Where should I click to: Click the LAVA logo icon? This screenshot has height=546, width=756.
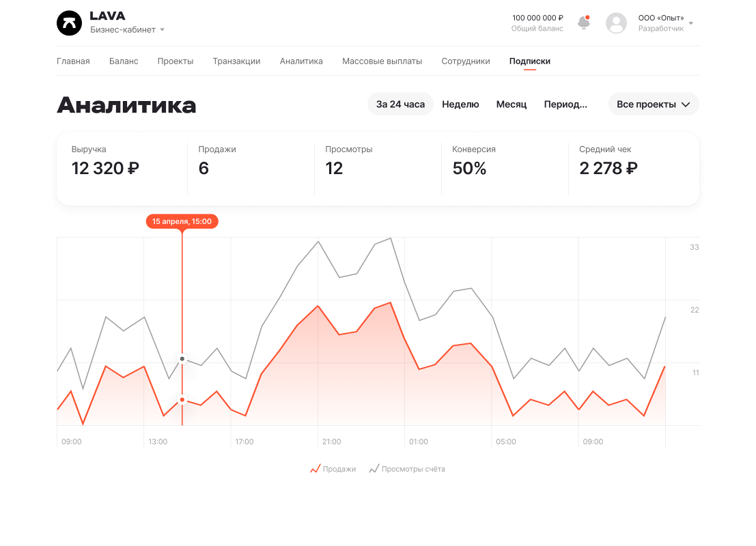coord(69,23)
